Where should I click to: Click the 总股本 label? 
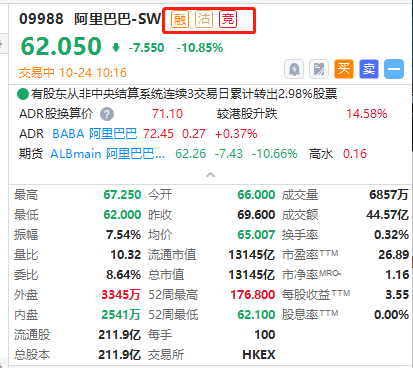click(x=32, y=355)
